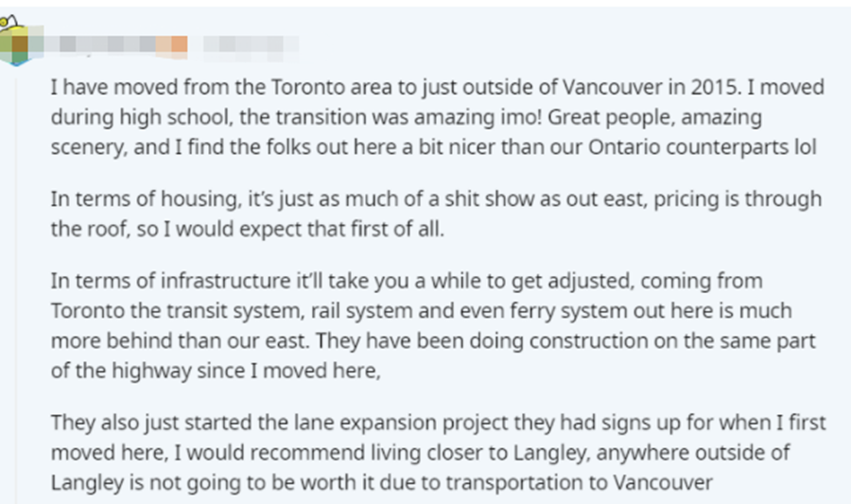This screenshot has height=504, width=851.
Task: Click the paragraph about infrastructure and transit
Action: pos(433,325)
